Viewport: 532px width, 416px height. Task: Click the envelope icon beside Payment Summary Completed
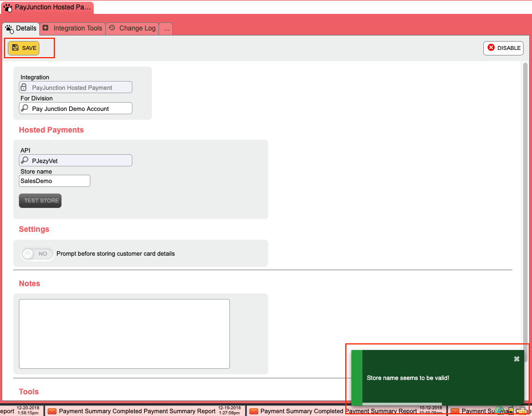[x=52, y=411]
